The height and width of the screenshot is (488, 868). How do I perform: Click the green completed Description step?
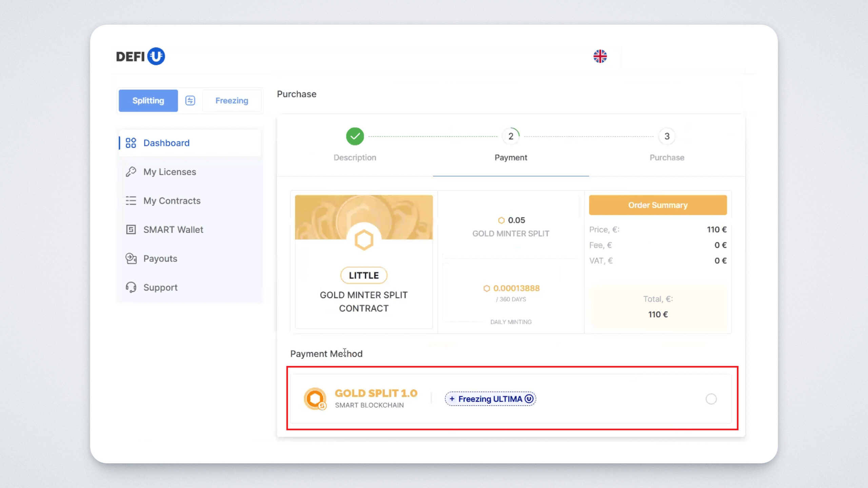355,136
